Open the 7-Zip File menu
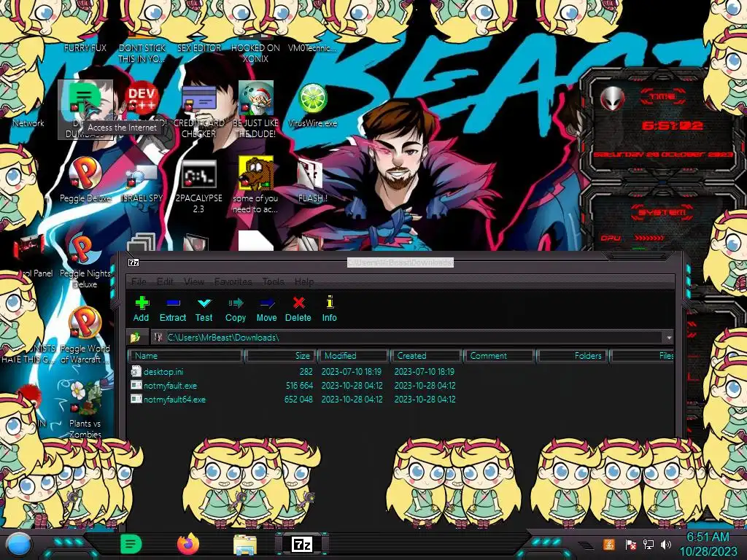 click(139, 281)
